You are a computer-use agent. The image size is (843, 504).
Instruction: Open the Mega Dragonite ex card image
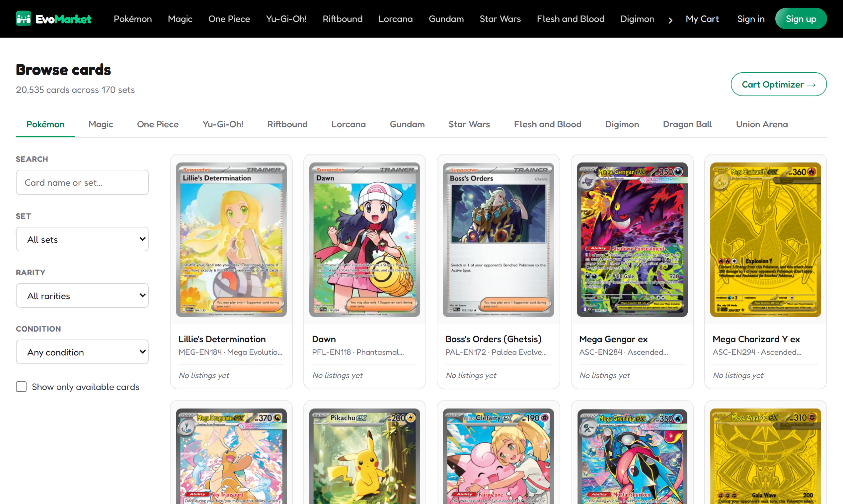coord(231,456)
